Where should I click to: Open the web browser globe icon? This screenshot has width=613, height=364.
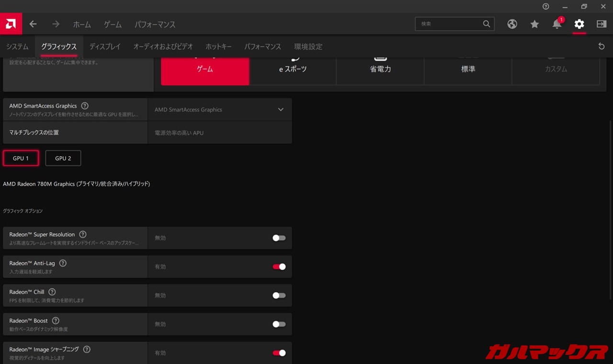coord(512,24)
